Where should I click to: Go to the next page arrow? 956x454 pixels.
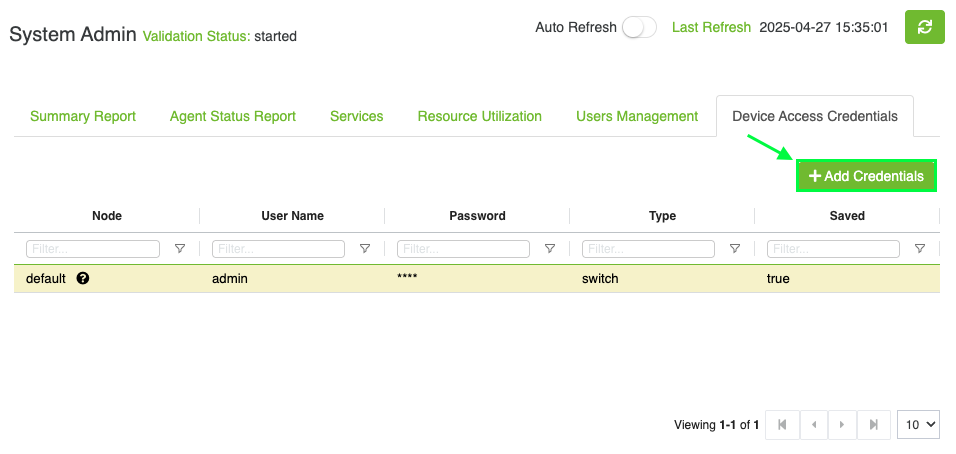point(843,425)
